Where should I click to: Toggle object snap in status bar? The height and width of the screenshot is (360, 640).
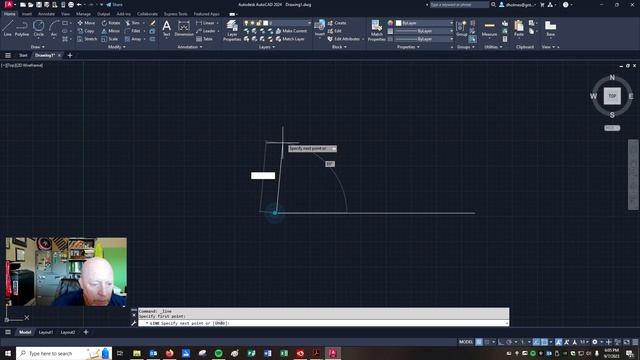[544, 342]
